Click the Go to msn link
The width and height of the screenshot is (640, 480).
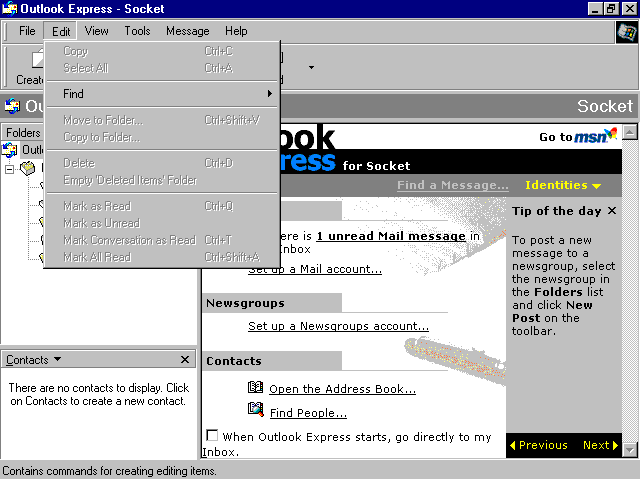(578, 136)
